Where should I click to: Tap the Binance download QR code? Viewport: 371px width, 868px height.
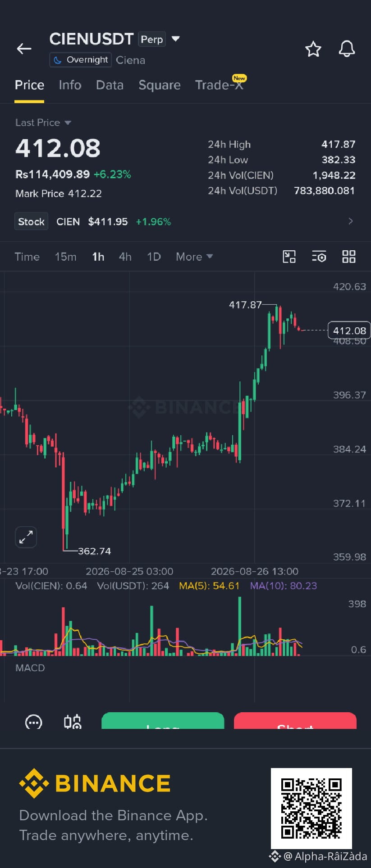311,809
